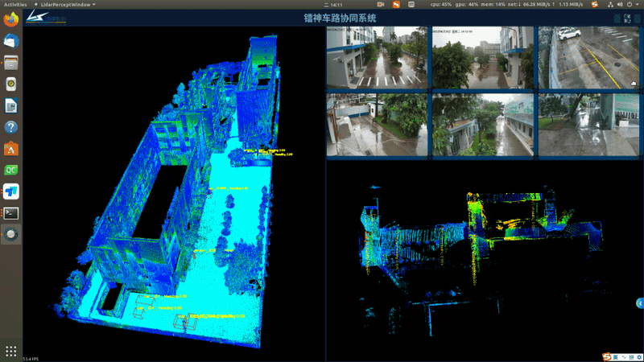
Task: Select the top-right parking lot camera feed
Action: coord(588,57)
